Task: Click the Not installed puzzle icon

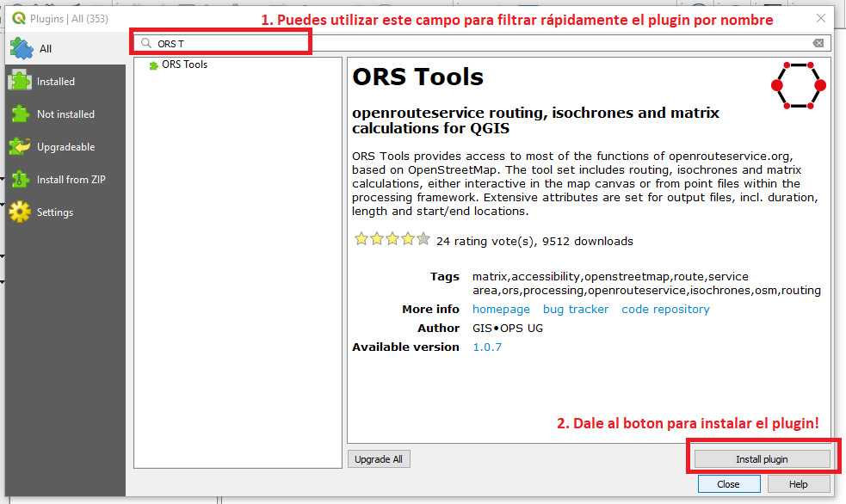Action: [x=20, y=114]
